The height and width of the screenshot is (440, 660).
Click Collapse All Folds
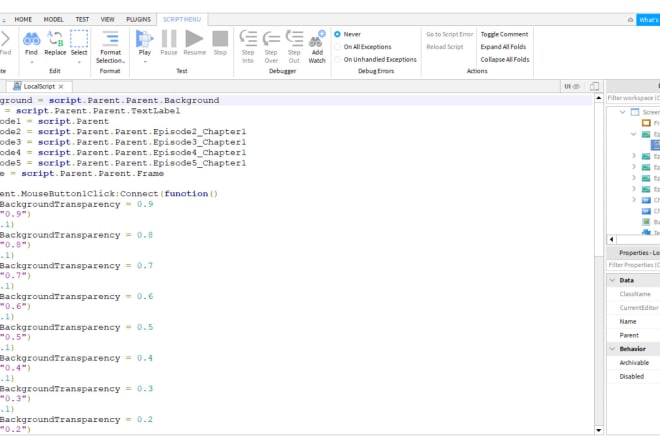tap(505, 59)
